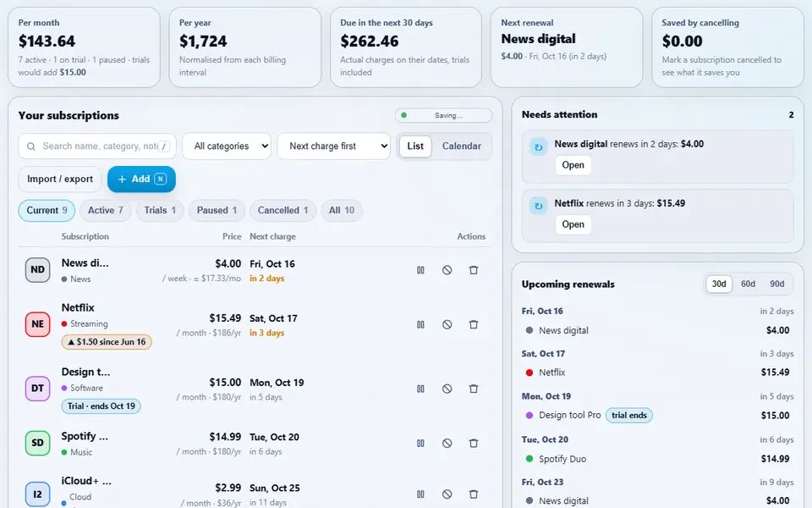The image size is (812, 508).
Task: Focus the subscription search field
Action: [97, 146]
